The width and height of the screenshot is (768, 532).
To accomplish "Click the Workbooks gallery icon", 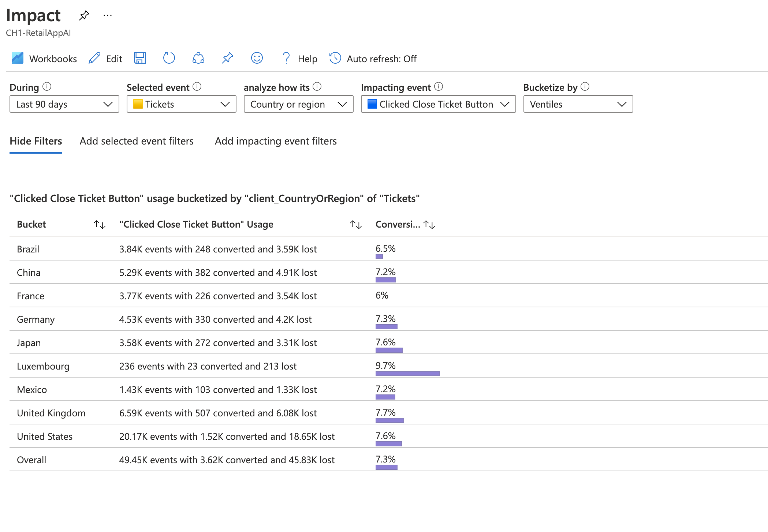I will (18, 59).
